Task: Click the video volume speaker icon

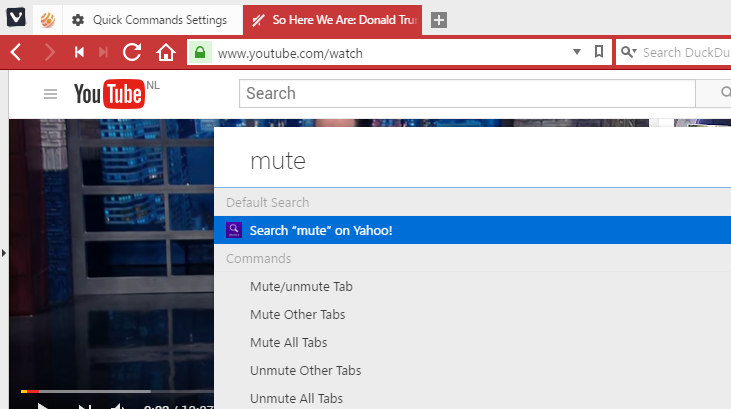Action: (117, 406)
